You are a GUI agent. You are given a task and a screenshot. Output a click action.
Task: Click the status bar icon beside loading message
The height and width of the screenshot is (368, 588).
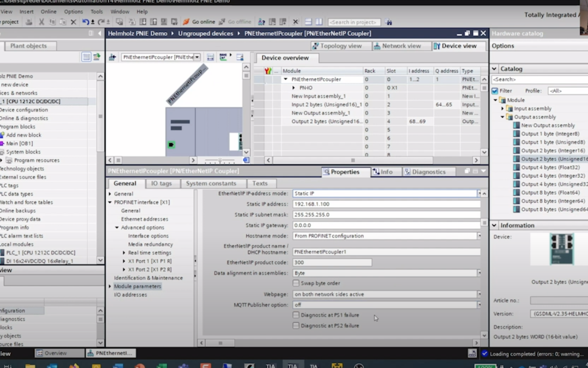pyautogui.click(x=471, y=353)
